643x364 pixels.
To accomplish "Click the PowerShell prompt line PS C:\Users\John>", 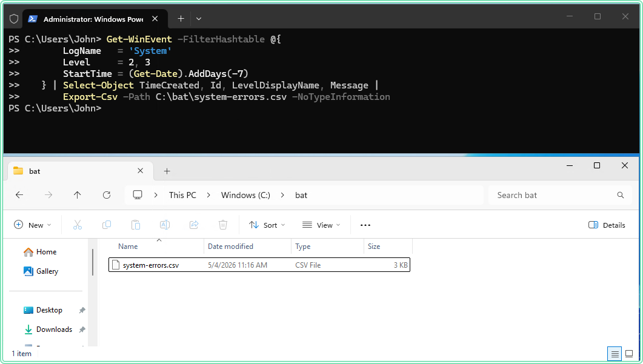I will point(55,108).
